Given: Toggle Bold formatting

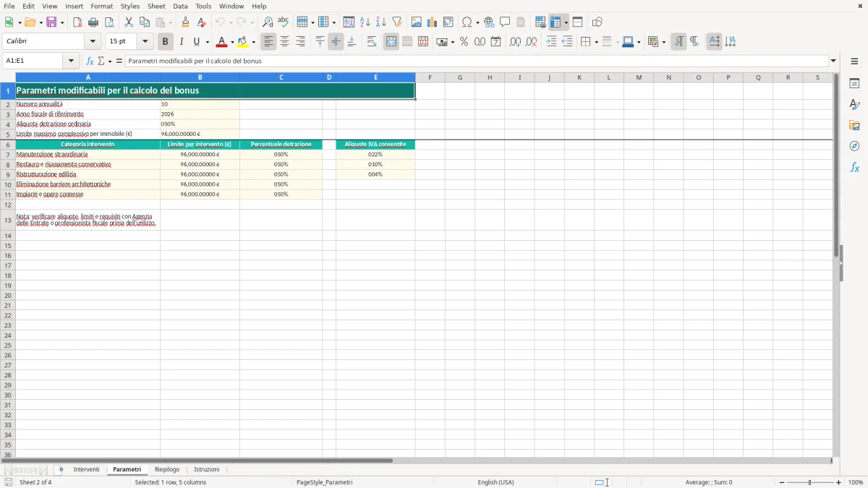Looking at the screenshot, I should click(x=166, y=42).
